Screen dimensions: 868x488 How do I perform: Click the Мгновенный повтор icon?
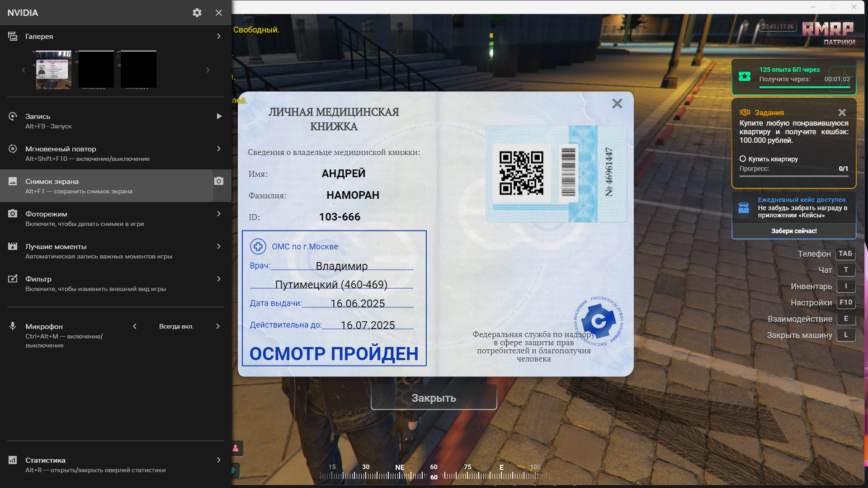(x=13, y=149)
